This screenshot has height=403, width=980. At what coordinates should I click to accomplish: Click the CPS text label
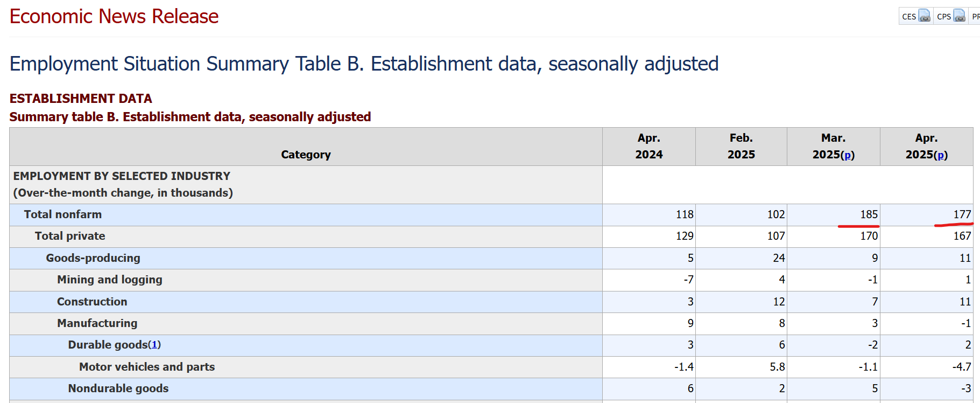point(944,17)
